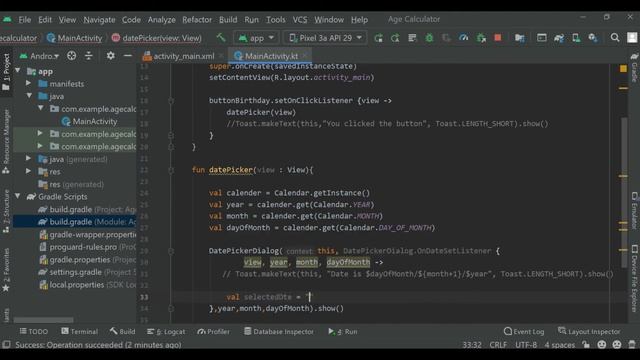Open the VCS menu
This screenshot has width=640, height=360.
point(300,20)
